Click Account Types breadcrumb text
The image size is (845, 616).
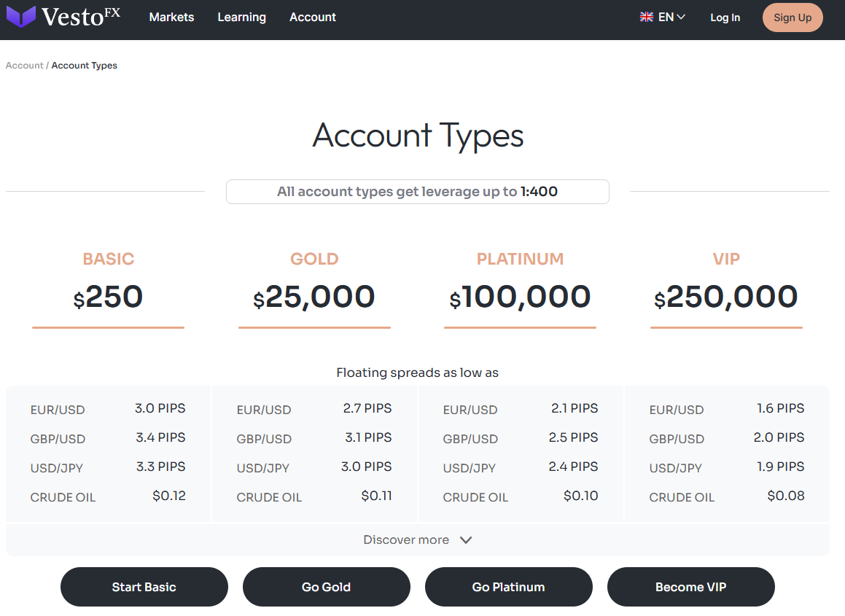(x=84, y=65)
